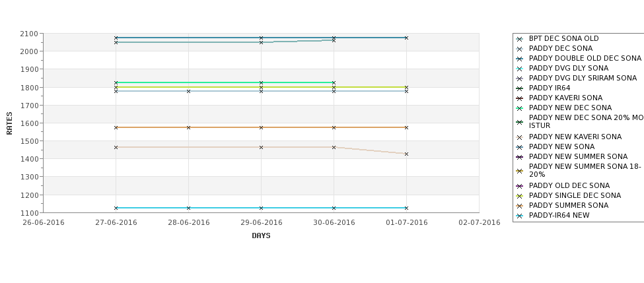Click orange line data point on 28-06-2016
This screenshot has height=283, width=644.
point(188,127)
